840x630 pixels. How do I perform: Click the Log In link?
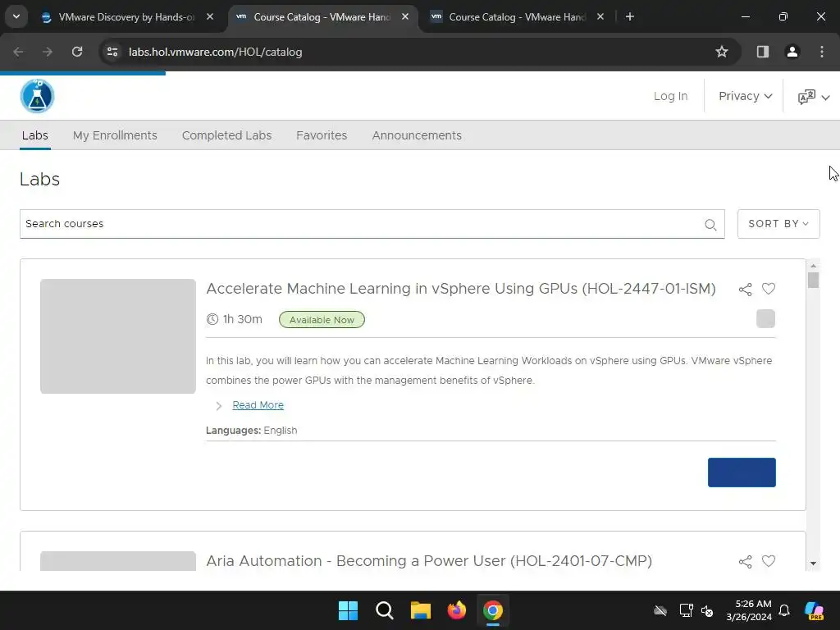(x=671, y=96)
